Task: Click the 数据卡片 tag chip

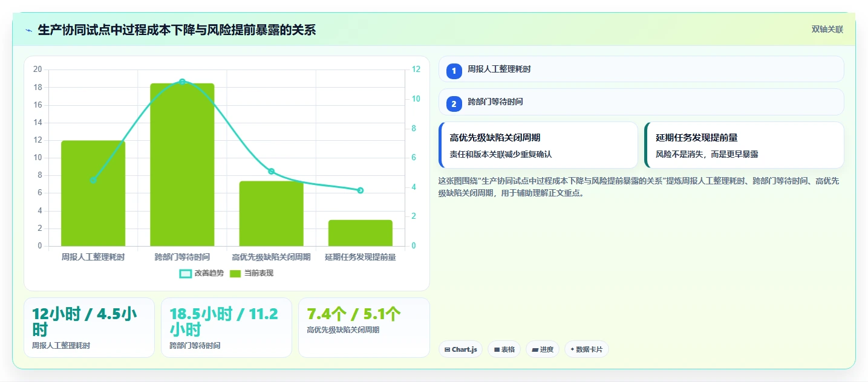Action: [587, 349]
